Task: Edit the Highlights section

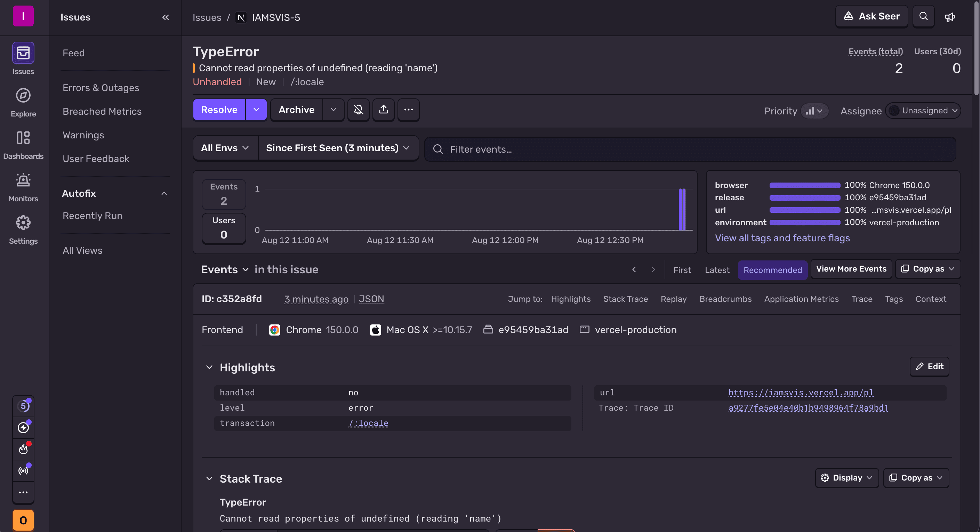Action: click(x=929, y=366)
